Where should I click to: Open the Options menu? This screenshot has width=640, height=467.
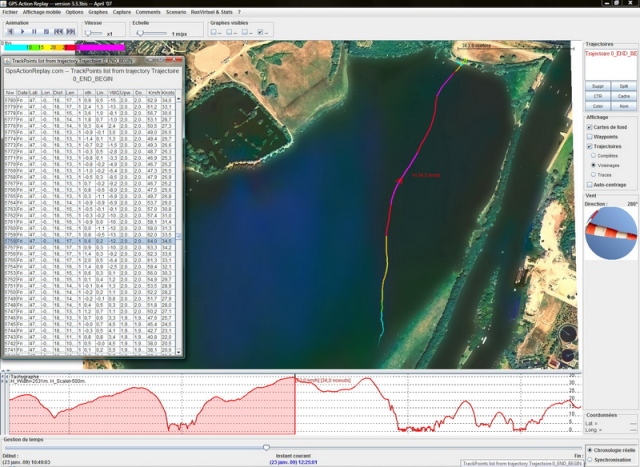click(x=74, y=12)
